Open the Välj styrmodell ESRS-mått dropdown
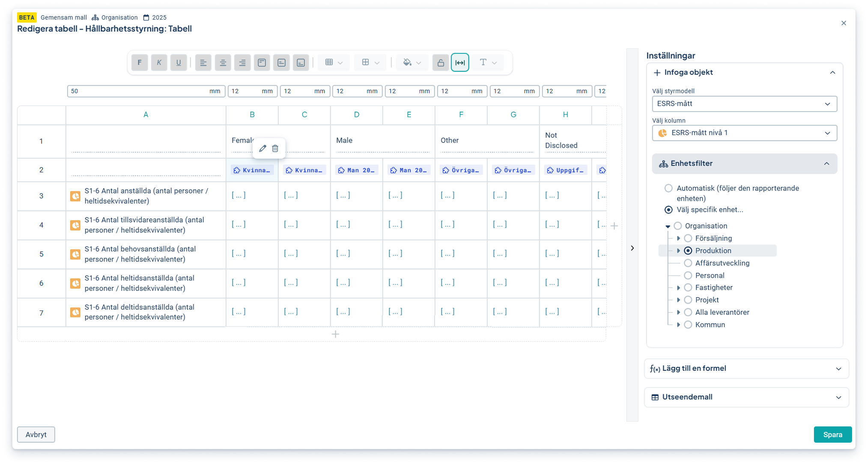 pos(744,104)
